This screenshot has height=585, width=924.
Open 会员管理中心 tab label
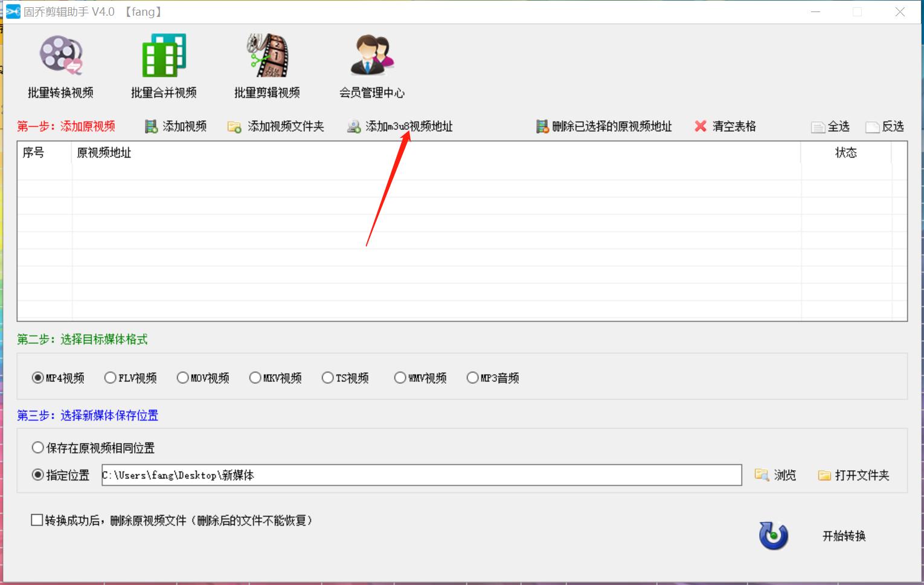pyautogui.click(x=372, y=92)
